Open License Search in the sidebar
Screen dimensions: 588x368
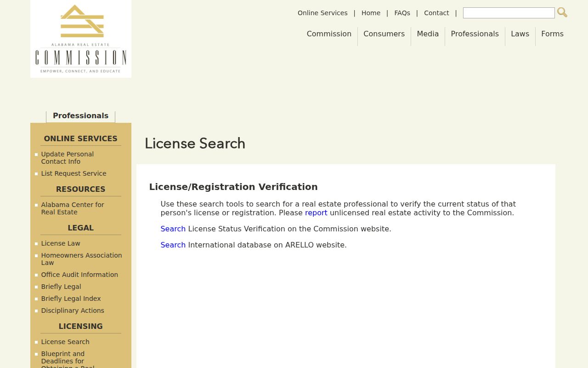click(x=65, y=342)
